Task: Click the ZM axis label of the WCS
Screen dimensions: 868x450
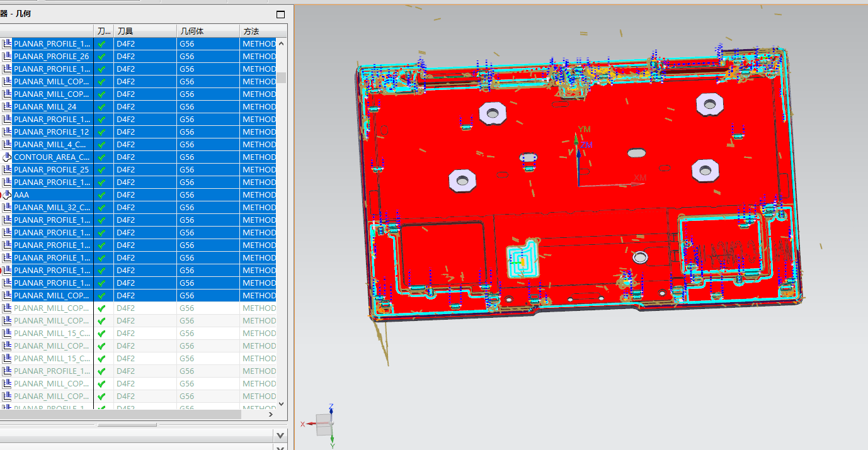Action: pos(586,145)
